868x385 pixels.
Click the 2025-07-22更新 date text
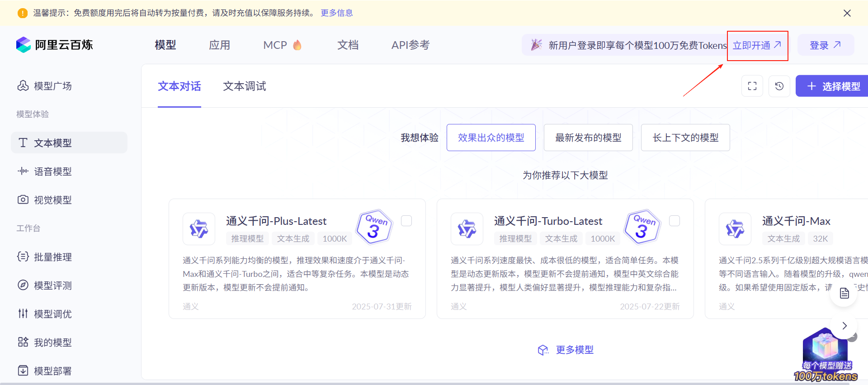click(650, 306)
